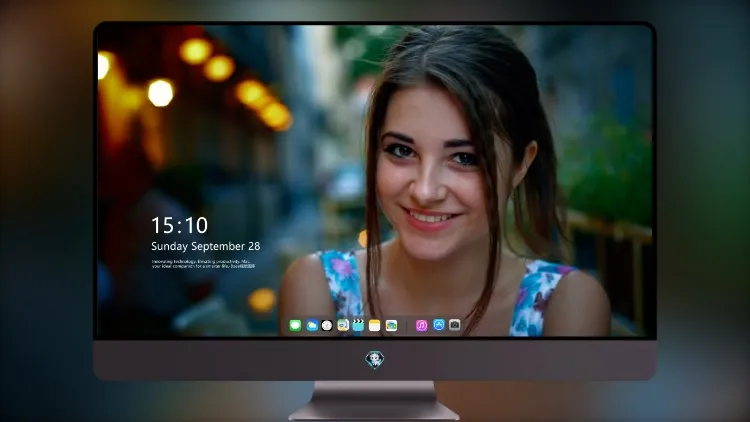Click the small tagline under date
750x422 pixels.
tap(203, 264)
